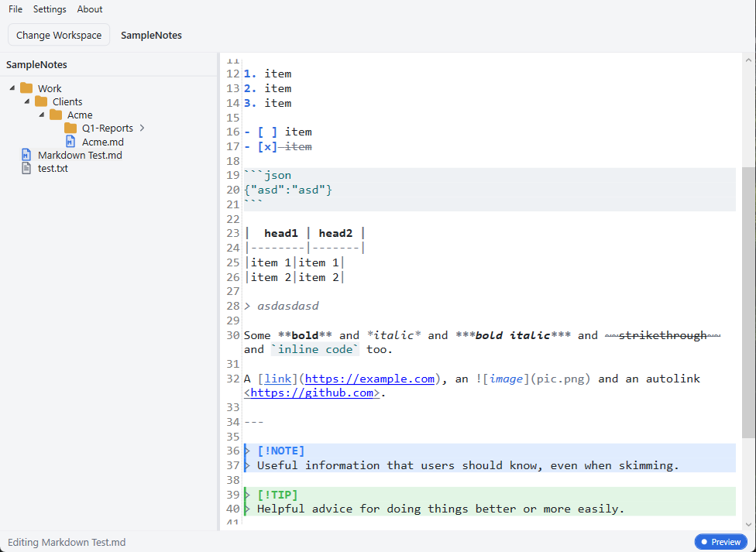Screen dimensions: 756x552
Task: Click the Q1-Reports folder icon
Action: tap(70, 129)
